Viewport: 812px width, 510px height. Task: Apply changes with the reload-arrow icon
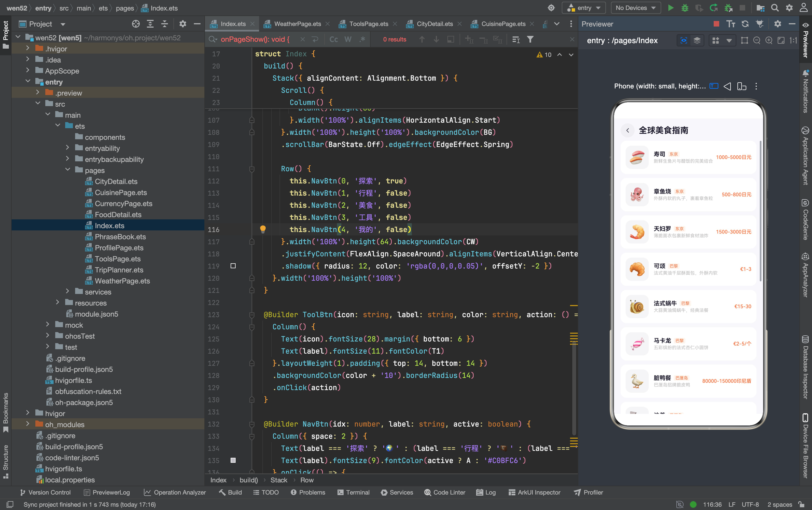pyautogui.click(x=713, y=8)
